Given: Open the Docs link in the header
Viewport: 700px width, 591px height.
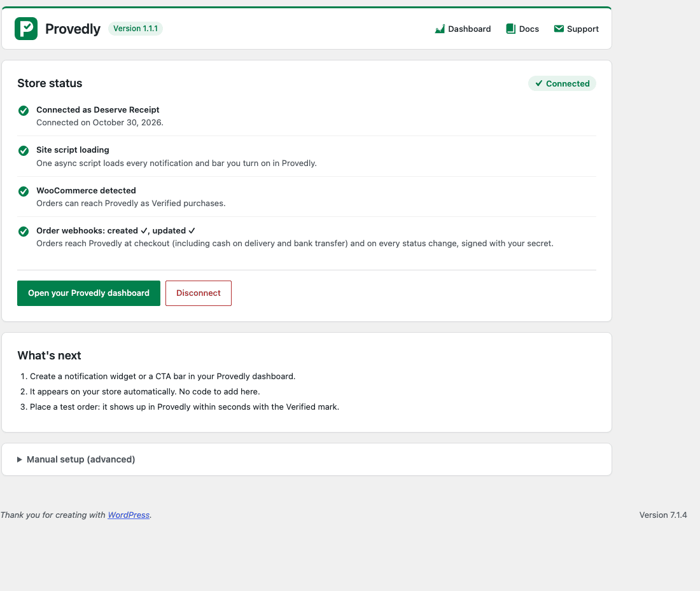Looking at the screenshot, I should 522,29.
